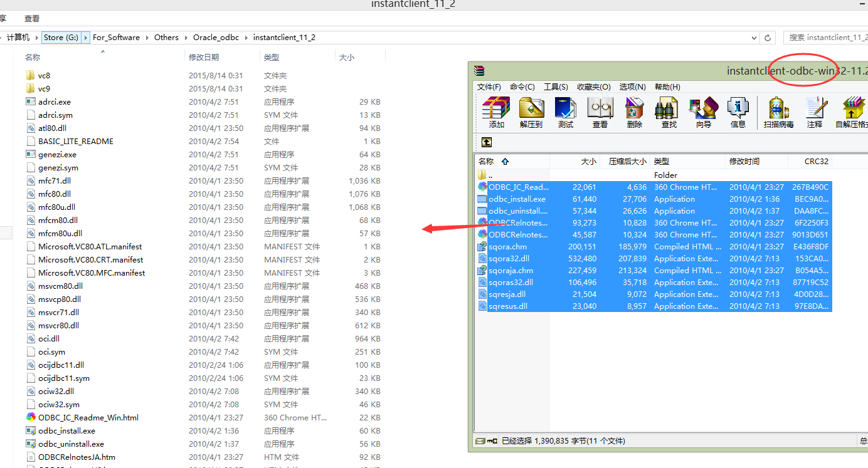The width and height of the screenshot is (868, 468).
Task: Click the WinRAR title bar app icon
Action: click(x=480, y=71)
